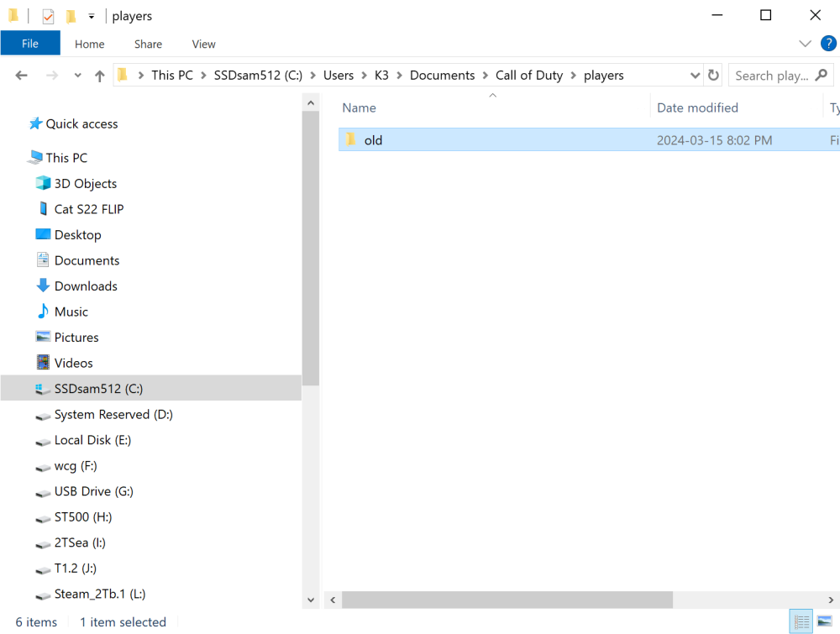Click the horizontal scrollbar thumb
Viewport: 840px width, 634px height.
[507, 600]
